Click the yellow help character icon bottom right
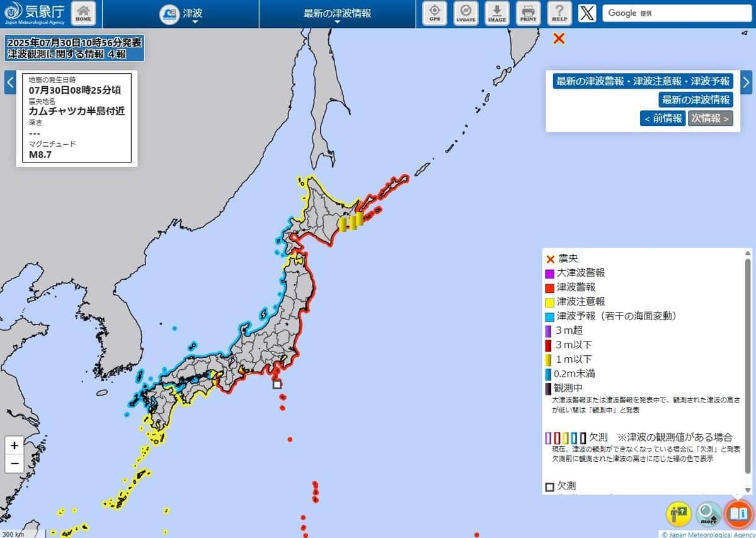The image size is (756, 538). 679,514
